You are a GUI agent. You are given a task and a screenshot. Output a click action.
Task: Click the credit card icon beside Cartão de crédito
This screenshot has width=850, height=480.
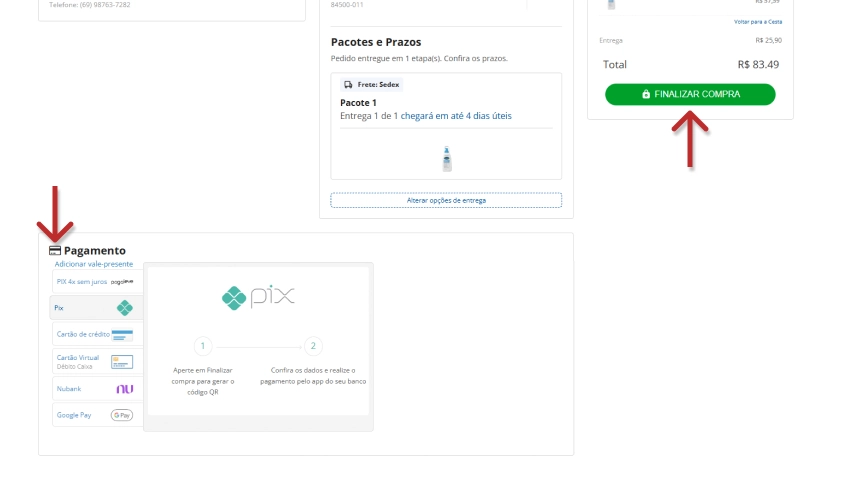tap(123, 334)
